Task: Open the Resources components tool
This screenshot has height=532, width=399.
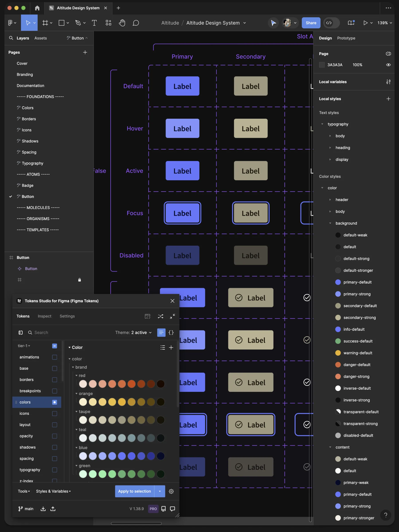Action: click(x=108, y=23)
